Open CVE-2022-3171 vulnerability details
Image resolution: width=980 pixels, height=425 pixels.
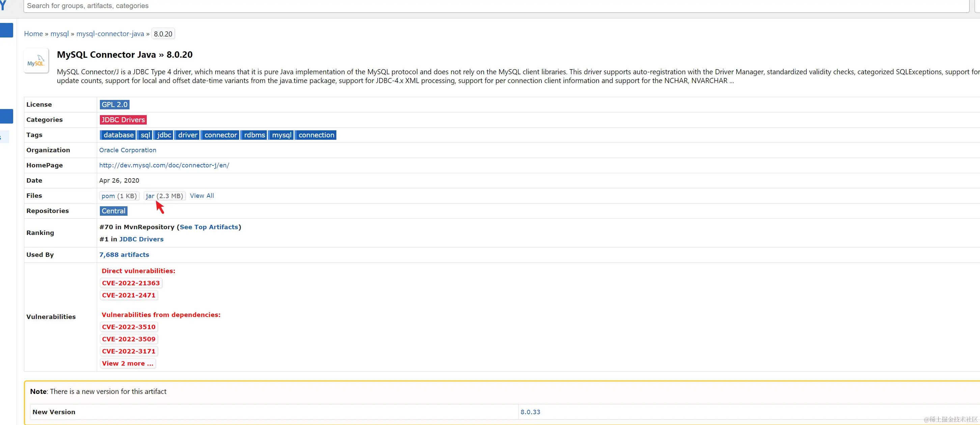pyautogui.click(x=129, y=351)
